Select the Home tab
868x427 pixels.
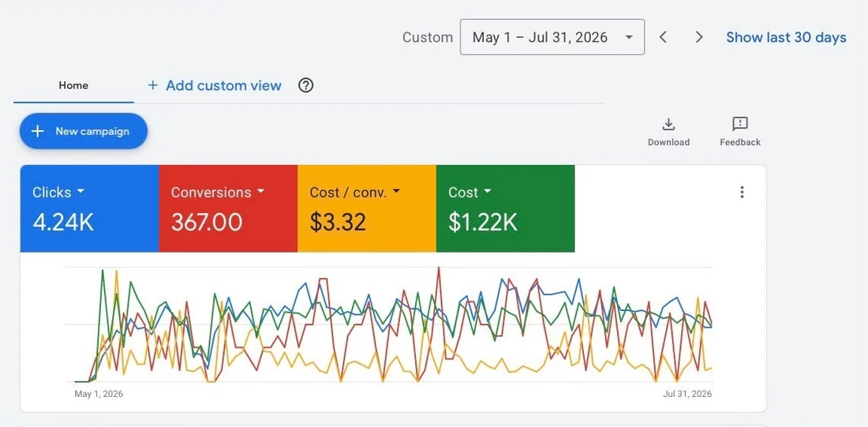click(73, 86)
